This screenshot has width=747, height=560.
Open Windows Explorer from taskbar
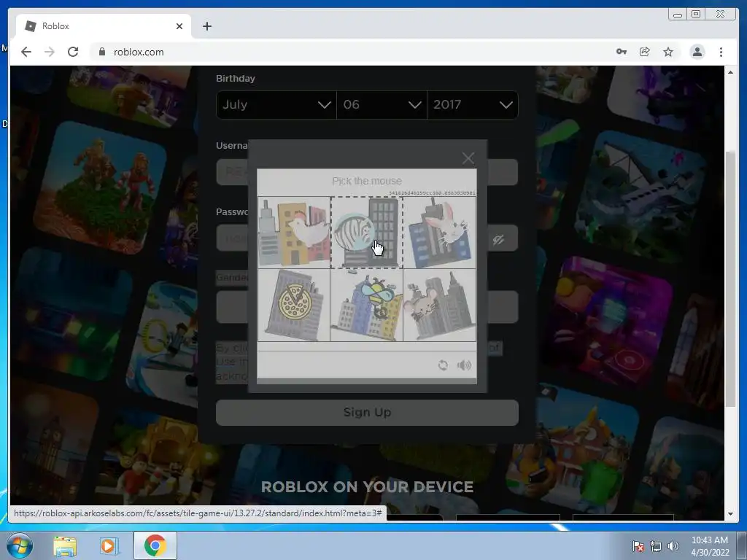coord(65,545)
